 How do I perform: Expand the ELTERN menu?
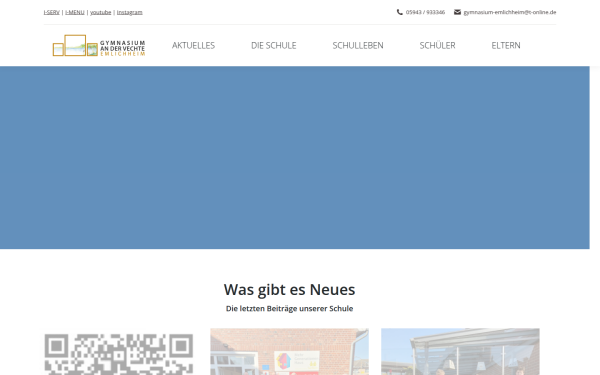point(506,46)
